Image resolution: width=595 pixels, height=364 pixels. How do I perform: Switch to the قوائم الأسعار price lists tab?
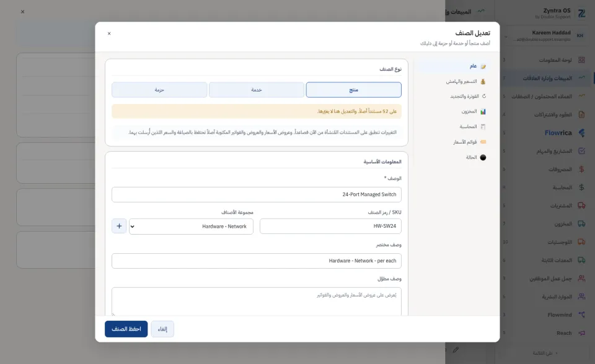[x=454, y=142]
